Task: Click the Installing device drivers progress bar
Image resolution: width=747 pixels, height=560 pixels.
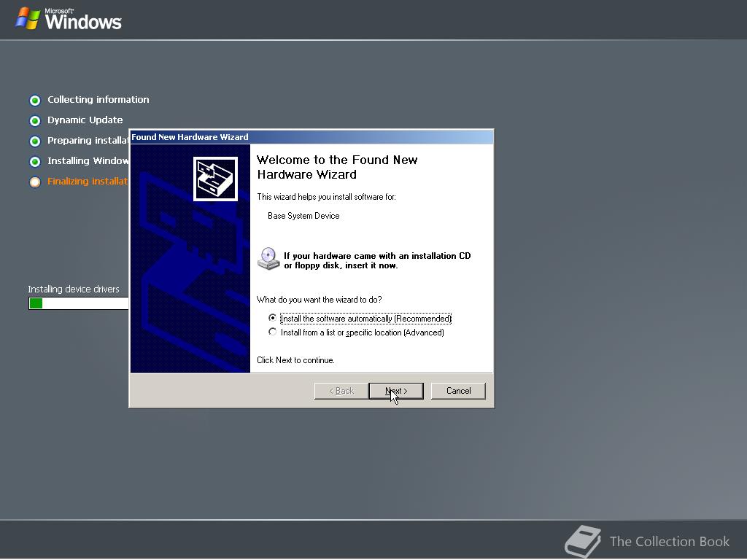Action: pyautogui.click(x=79, y=303)
